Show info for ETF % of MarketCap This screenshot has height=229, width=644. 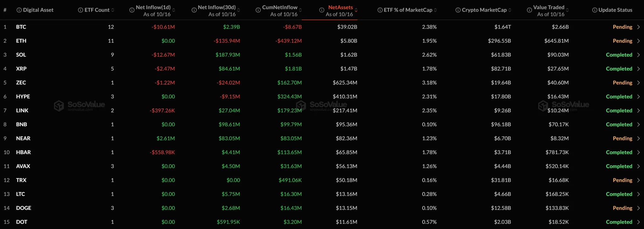click(380, 10)
